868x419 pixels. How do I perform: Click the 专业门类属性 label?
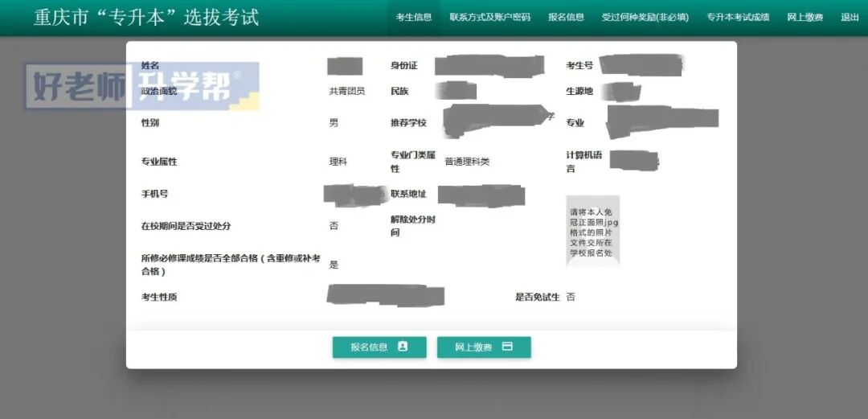413,162
